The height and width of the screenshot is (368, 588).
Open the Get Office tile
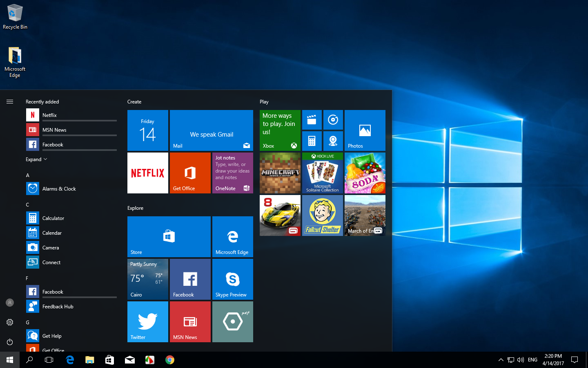(x=190, y=173)
